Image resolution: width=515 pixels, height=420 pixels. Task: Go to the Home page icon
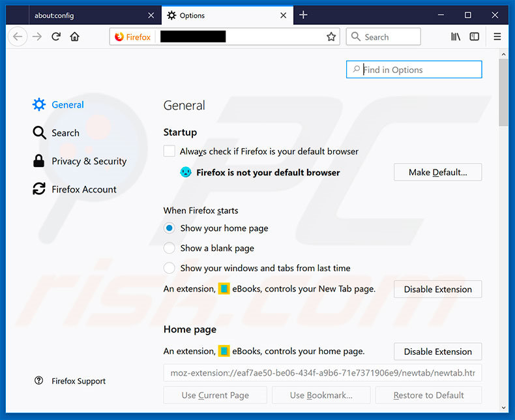(x=75, y=37)
